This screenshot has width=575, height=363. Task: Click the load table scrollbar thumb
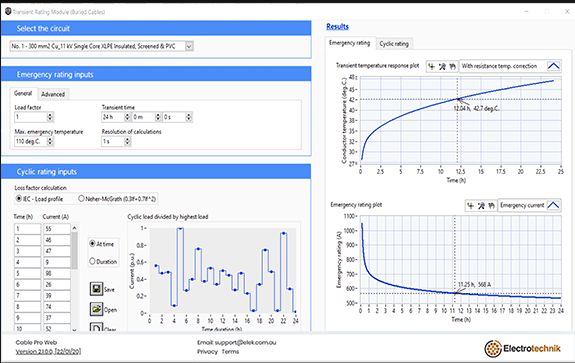coord(74,251)
